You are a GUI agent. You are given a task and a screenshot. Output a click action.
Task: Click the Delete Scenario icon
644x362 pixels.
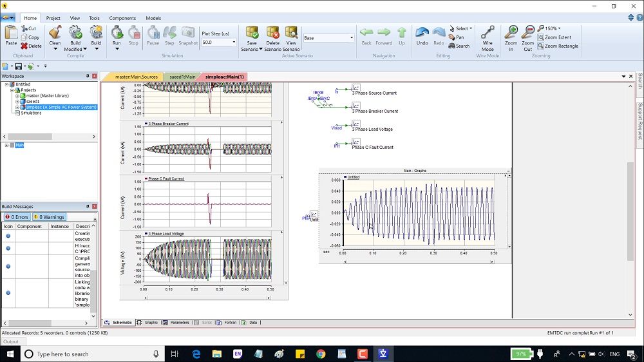(x=272, y=32)
